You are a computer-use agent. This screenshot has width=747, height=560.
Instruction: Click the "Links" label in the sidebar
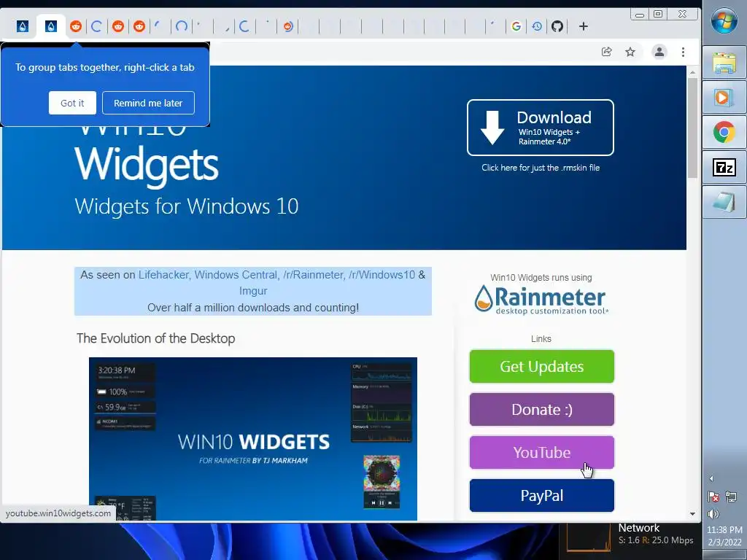[x=541, y=339]
